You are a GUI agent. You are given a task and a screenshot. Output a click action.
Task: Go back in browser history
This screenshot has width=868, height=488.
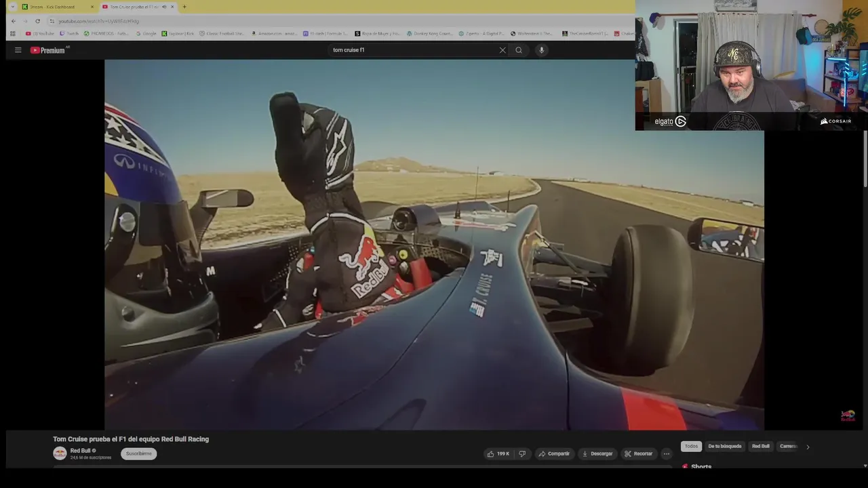13,21
